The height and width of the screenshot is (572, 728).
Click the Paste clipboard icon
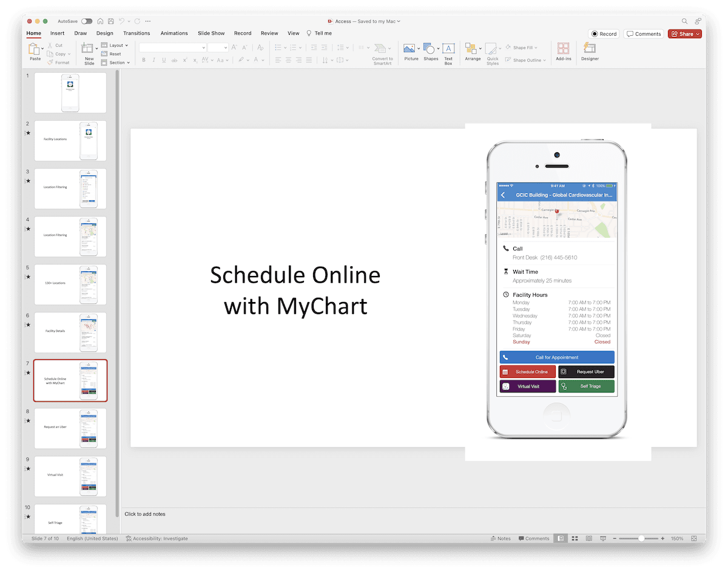point(35,50)
